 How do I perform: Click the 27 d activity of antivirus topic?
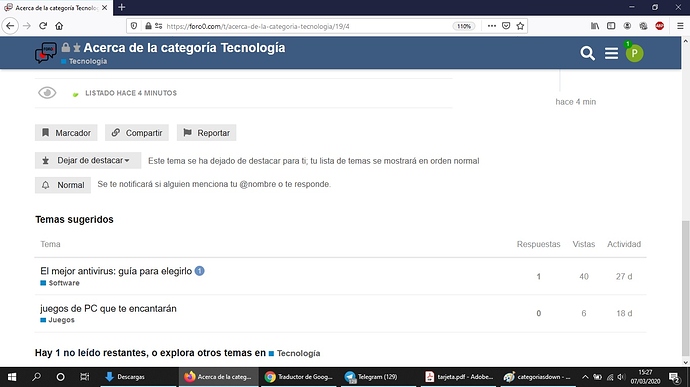click(624, 276)
